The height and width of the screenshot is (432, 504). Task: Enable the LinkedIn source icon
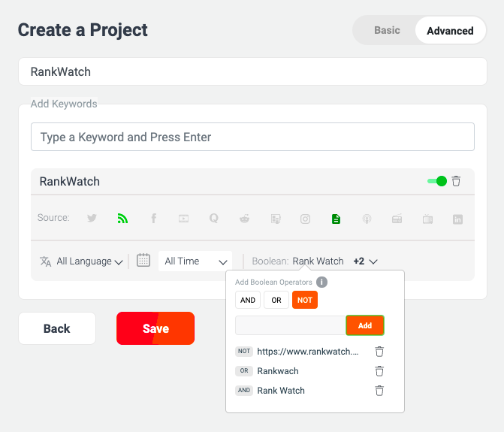pos(457,219)
